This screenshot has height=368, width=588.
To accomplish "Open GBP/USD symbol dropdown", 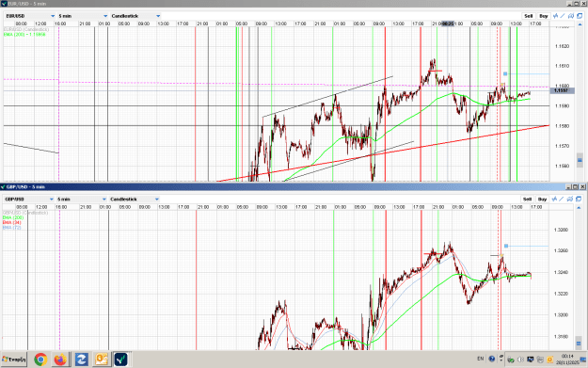I will (x=29, y=199).
